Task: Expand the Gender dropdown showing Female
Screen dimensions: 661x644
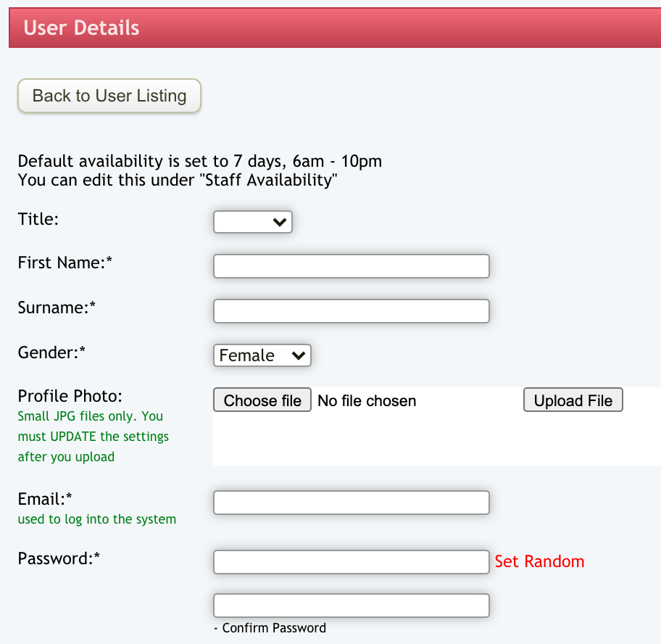Action: coord(262,355)
